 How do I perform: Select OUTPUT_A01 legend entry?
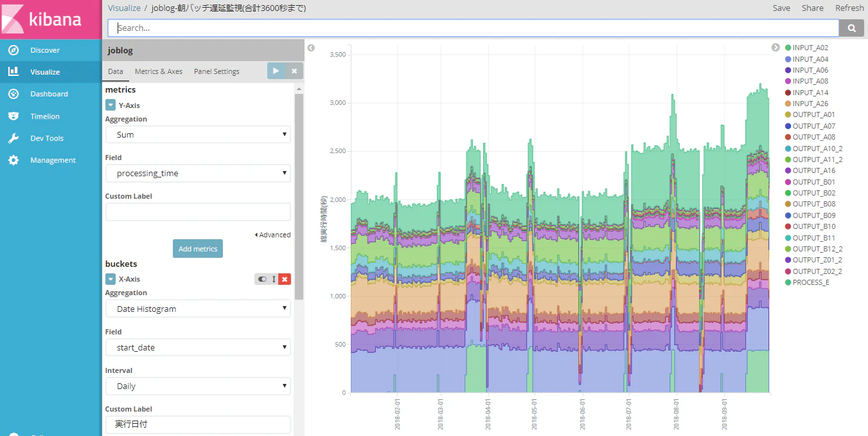tap(810, 114)
